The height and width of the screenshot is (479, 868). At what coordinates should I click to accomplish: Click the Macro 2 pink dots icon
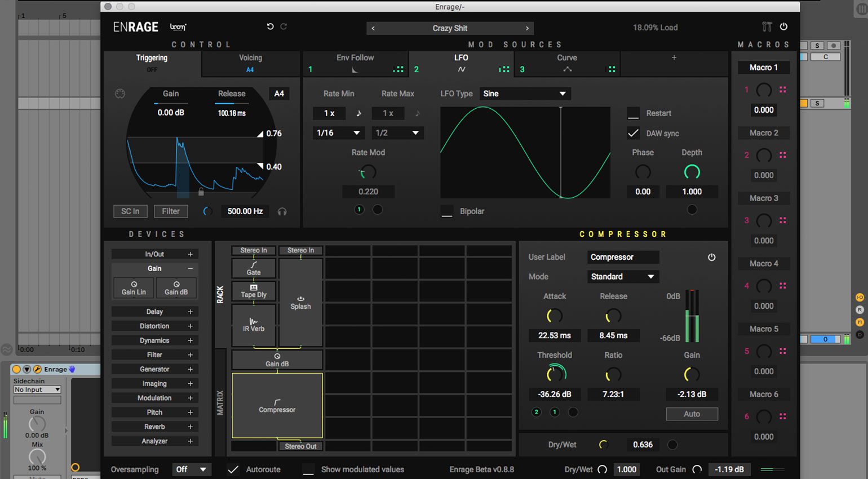tap(782, 155)
